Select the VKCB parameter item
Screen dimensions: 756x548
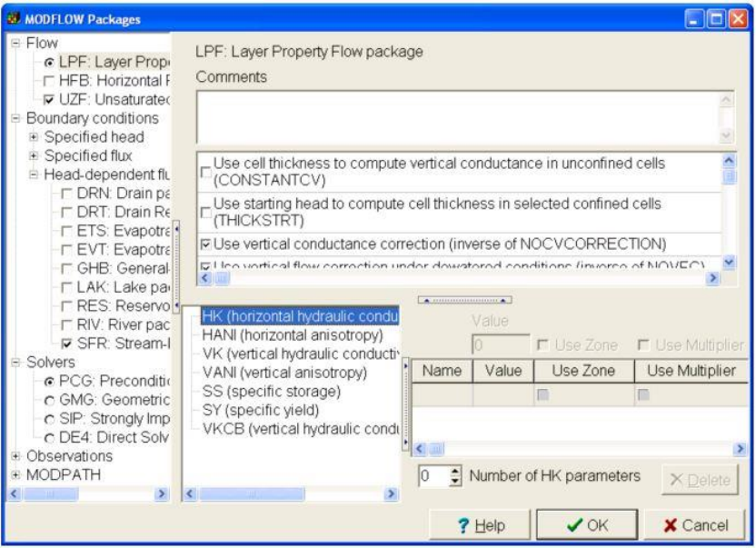(x=301, y=429)
